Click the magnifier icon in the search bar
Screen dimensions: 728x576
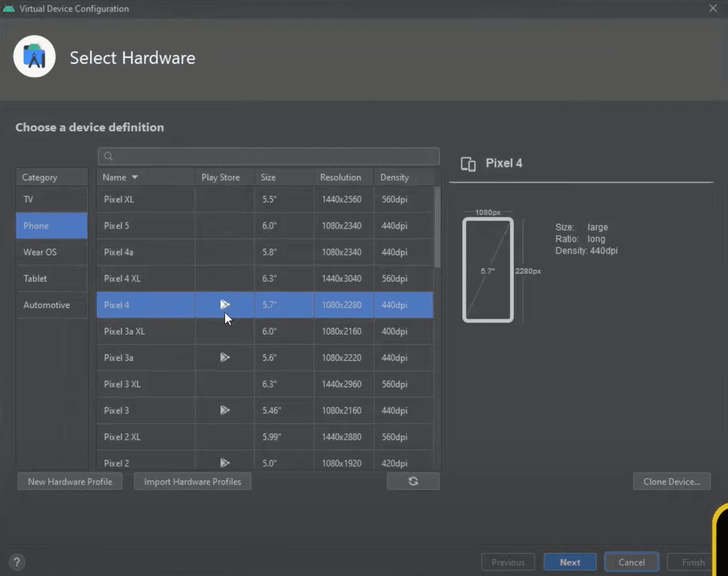[108, 155]
